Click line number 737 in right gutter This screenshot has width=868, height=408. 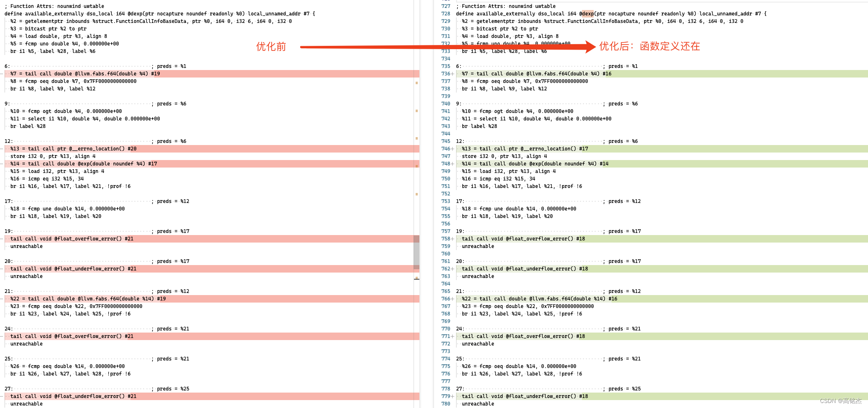coord(446,81)
